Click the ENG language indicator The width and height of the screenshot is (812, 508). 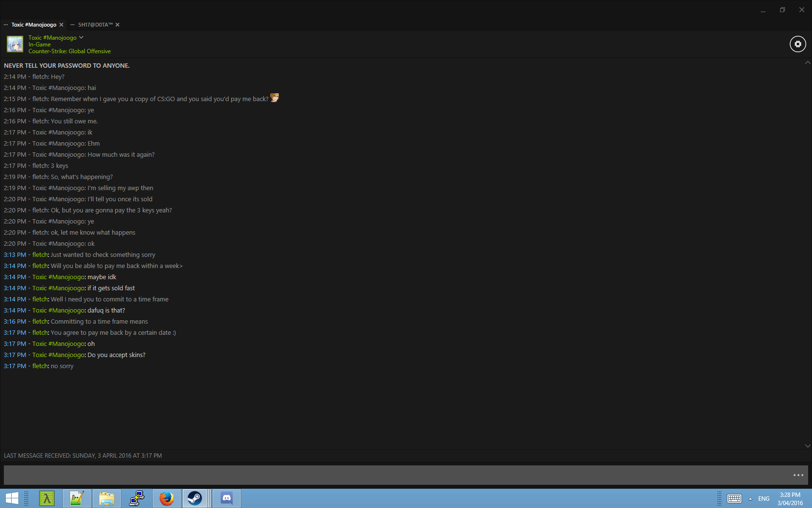[x=764, y=499]
